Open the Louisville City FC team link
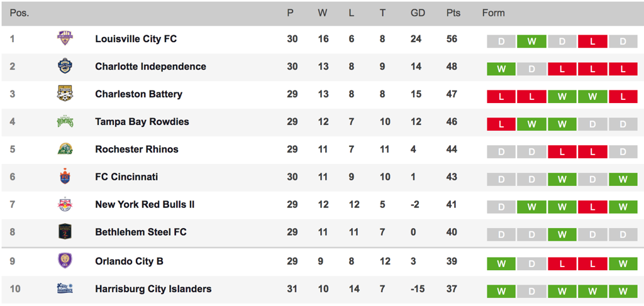644x306 pixels. [x=136, y=39]
